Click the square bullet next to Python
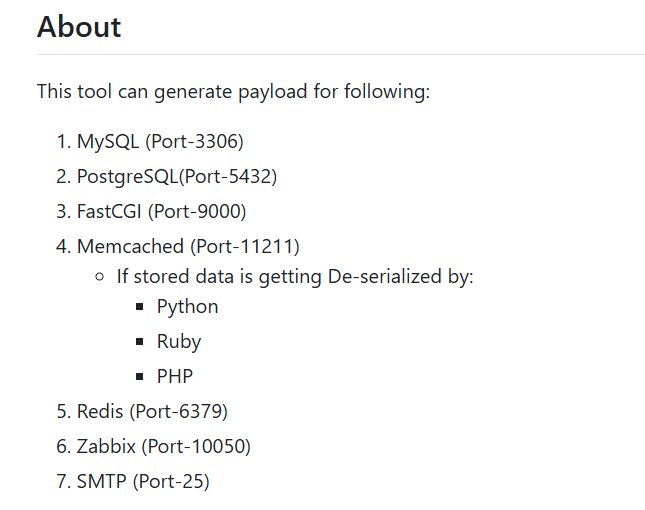 point(140,308)
